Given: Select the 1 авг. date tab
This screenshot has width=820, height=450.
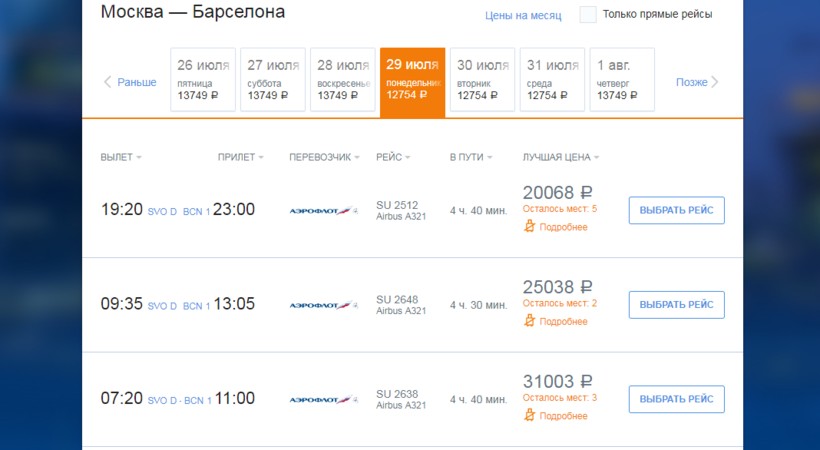Looking at the screenshot, I should click(622, 80).
